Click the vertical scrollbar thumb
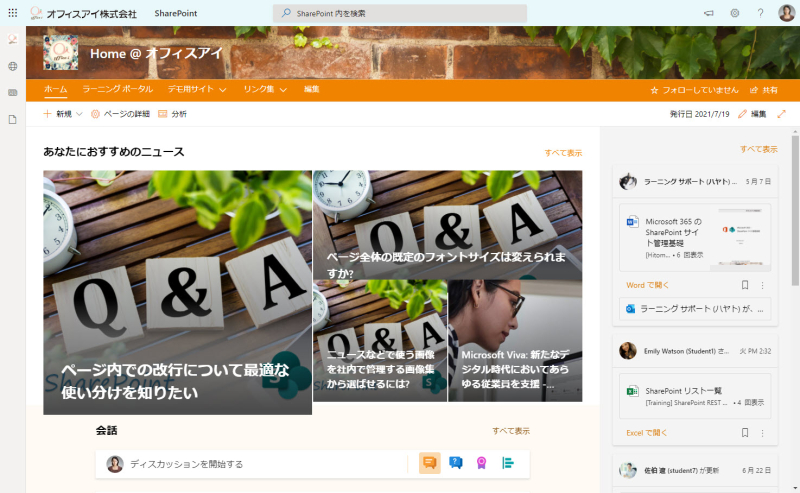 pyautogui.click(x=795, y=209)
